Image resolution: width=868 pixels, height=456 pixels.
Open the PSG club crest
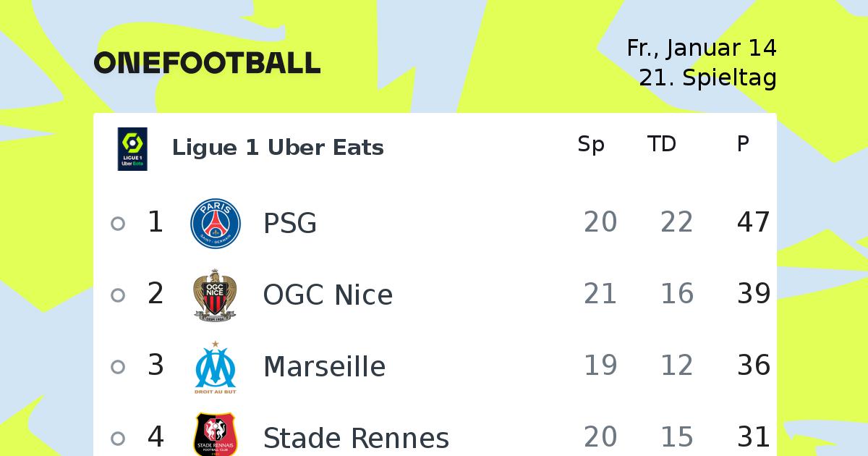216,223
